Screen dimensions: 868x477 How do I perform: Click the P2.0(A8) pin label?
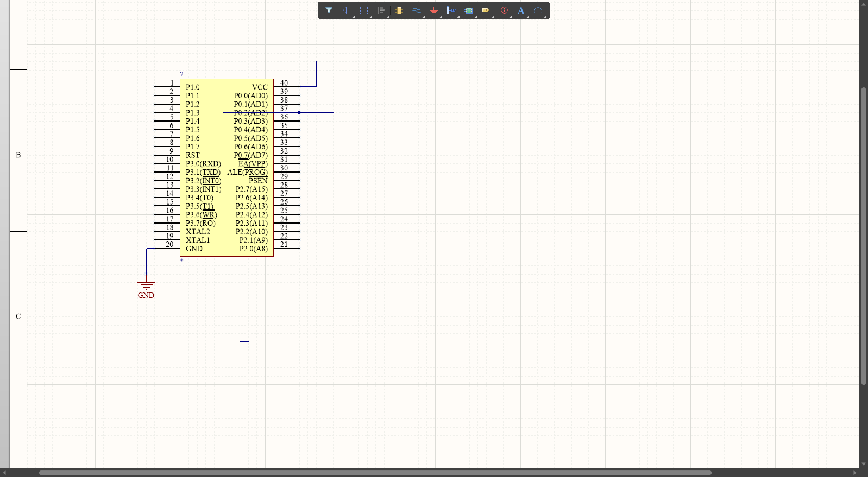point(254,249)
